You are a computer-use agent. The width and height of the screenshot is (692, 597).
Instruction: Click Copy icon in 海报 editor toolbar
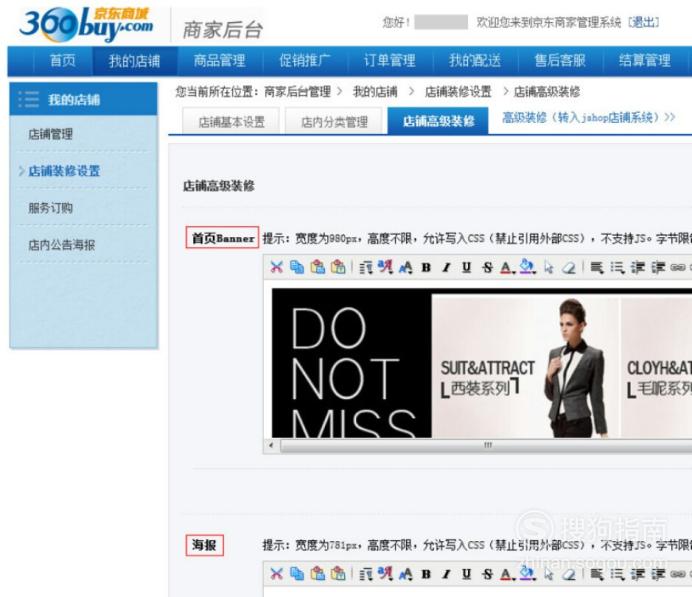point(297,574)
